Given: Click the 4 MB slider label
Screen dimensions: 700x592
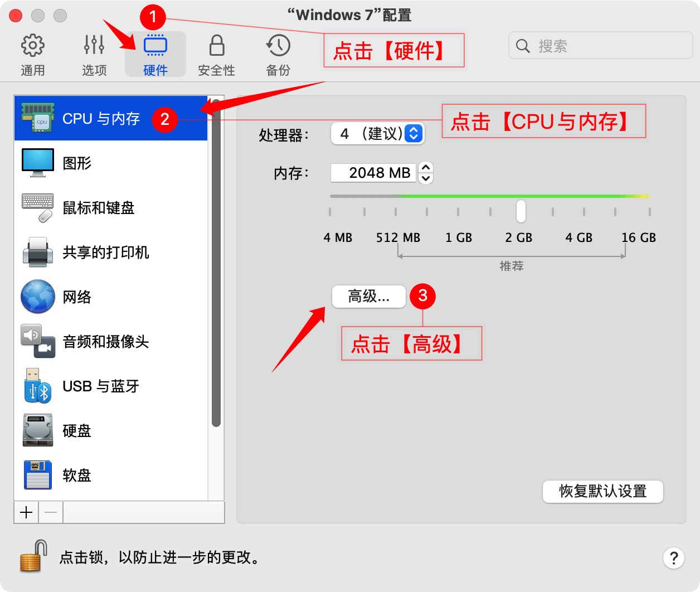Looking at the screenshot, I should pyautogui.click(x=338, y=238).
